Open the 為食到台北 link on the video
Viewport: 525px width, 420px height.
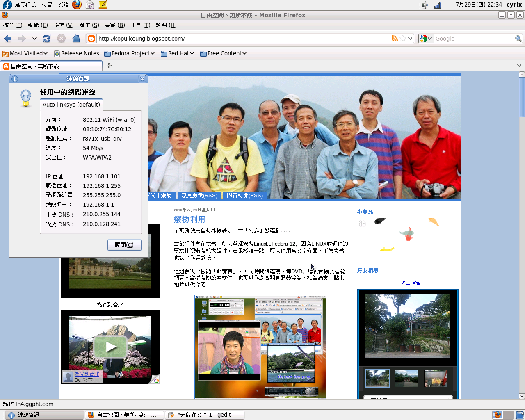[87, 374]
